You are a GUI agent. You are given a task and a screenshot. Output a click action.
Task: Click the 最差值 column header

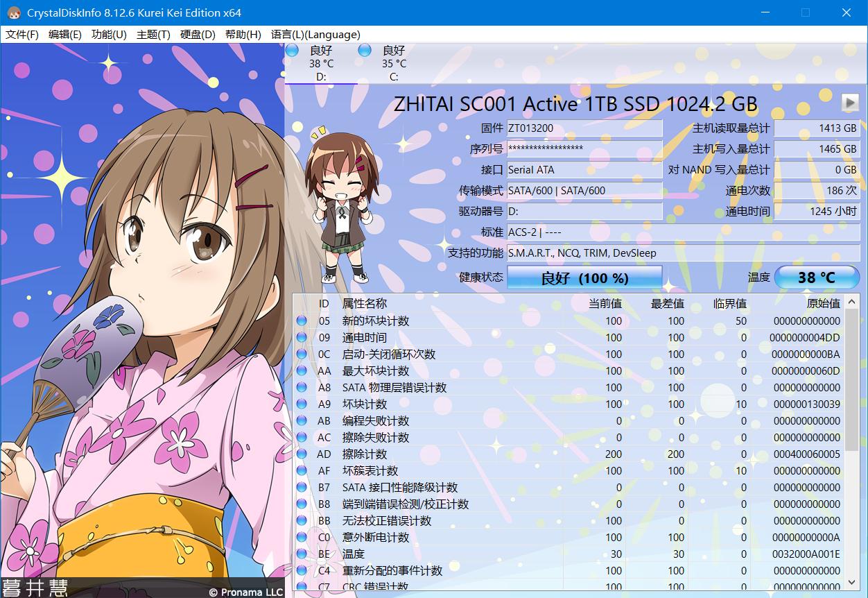[668, 303]
